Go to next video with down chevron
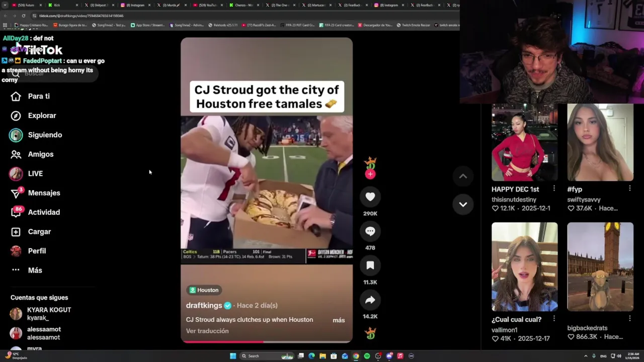Viewport: 644px width, 362px height. tap(463, 204)
